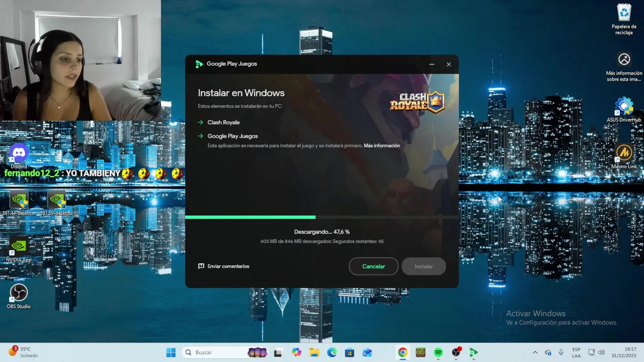The image size is (644, 362).
Task: Open Microsoft Store from the taskbar
Action: [350, 352]
